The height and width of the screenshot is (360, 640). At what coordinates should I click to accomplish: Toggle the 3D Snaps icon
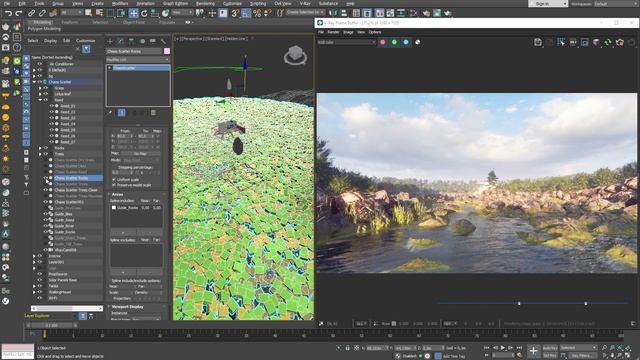235,13
